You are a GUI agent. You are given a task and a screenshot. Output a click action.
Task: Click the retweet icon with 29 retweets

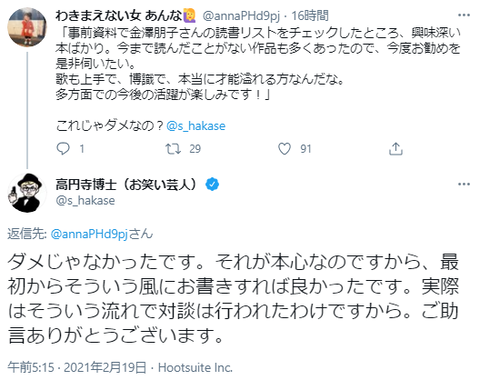click(173, 149)
